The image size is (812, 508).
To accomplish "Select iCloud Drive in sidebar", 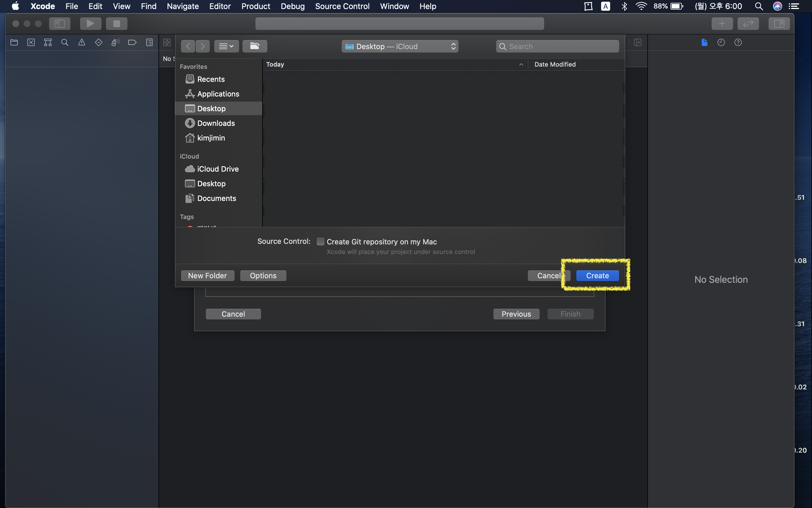I will point(219,169).
